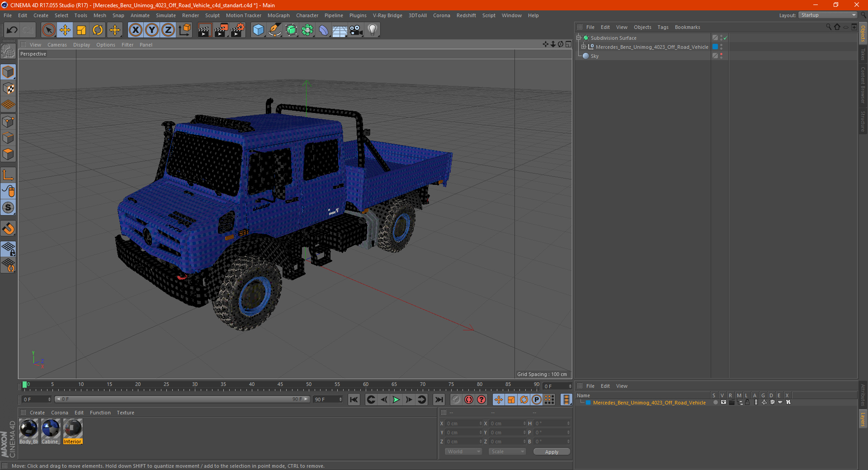The width and height of the screenshot is (868, 470).
Task: Toggle Y-axis lock
Action: tap(152, 30)
